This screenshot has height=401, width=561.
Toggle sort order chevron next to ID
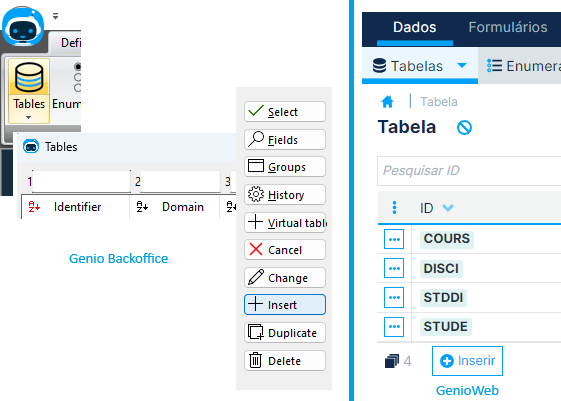click(x=448, y=207)
